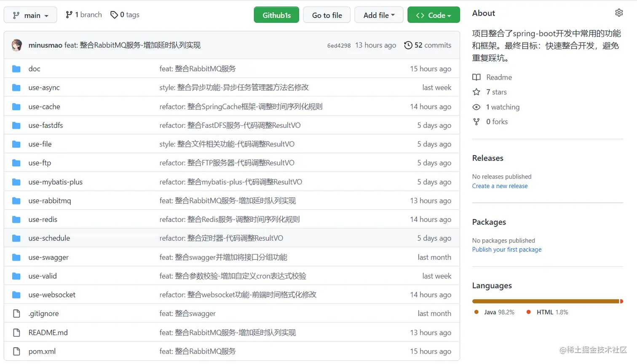Click Publish your first package

[507, 250]
